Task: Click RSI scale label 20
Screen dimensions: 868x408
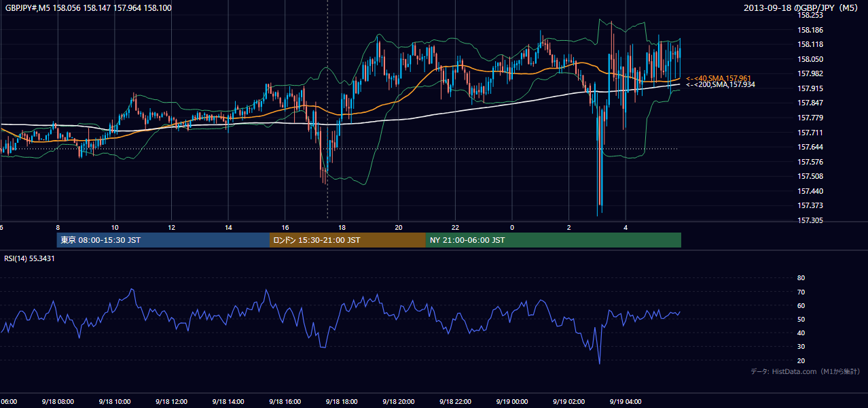Action: click(x=801, y=360)
